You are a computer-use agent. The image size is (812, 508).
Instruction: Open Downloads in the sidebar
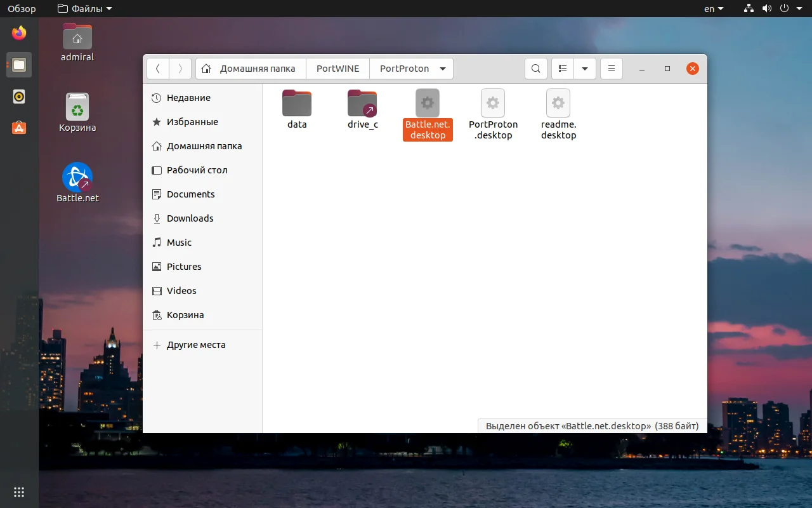(190, 218)
